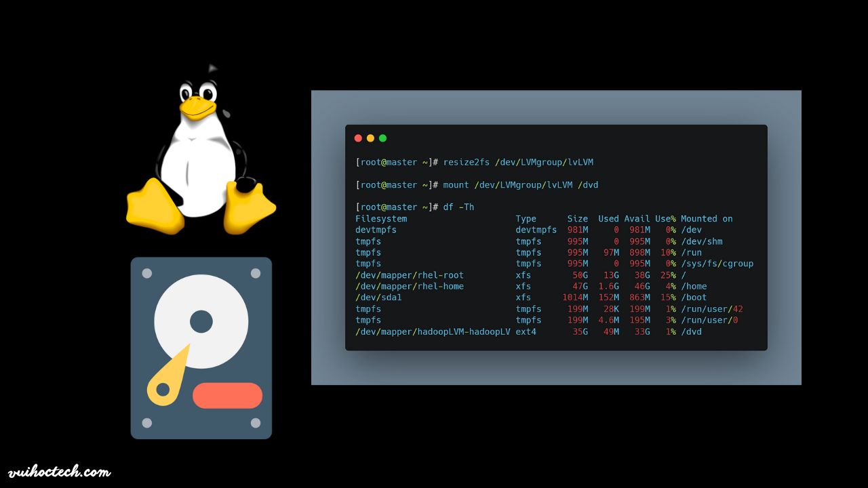Viewport: 868px width, 488px height.
Task: Click the Use% column header
Action: point(665,219)
